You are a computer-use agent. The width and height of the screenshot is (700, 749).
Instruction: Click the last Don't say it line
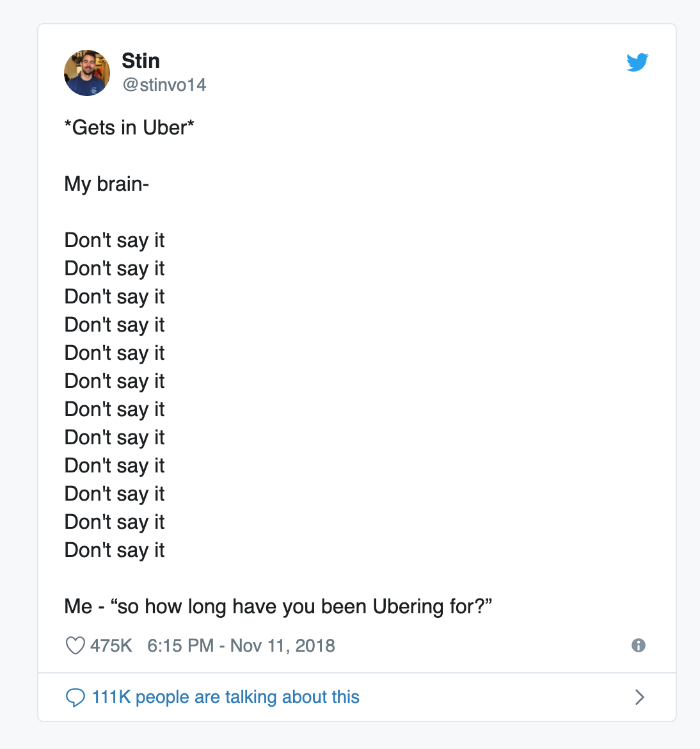(115, 551)
